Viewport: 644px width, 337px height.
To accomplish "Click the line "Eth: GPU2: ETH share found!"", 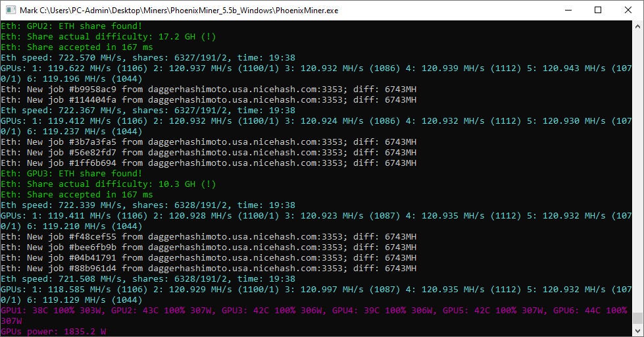I will (72, 26).
